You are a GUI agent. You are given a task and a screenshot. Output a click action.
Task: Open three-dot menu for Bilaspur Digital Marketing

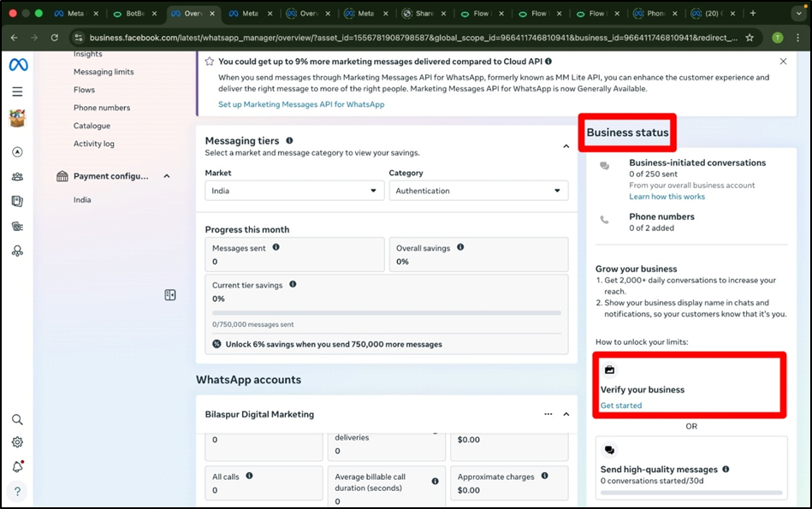548,414
